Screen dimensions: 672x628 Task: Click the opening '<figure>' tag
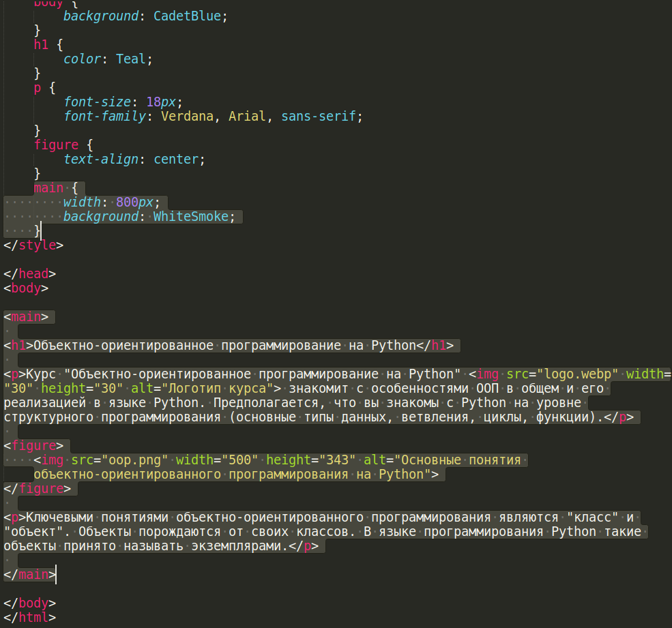pos(33,445)
